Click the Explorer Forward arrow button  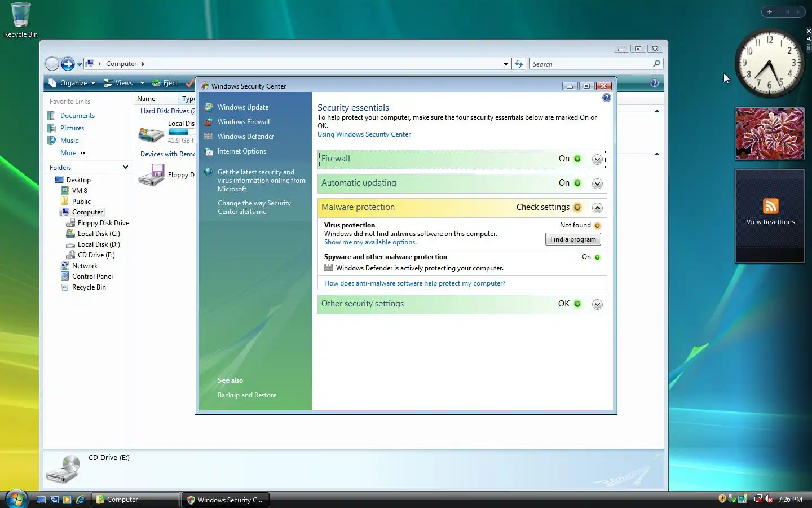pyautogui.click(x=68, y=64)
